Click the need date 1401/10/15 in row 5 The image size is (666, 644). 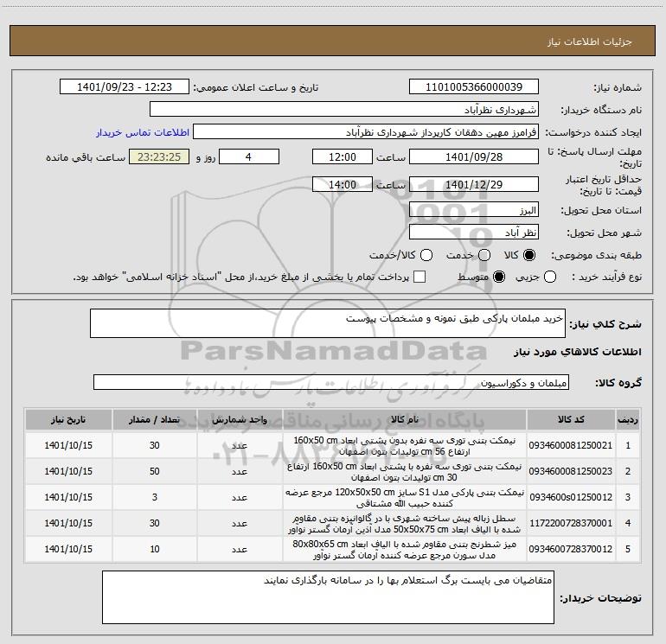[x=68, y=549]
